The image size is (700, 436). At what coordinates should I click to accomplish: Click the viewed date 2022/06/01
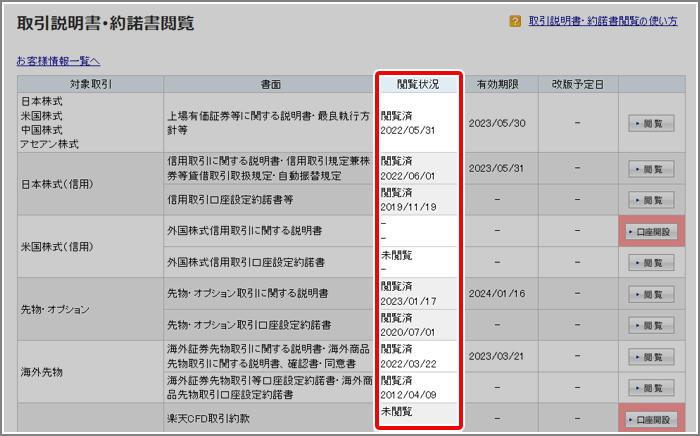click(407, 176)
